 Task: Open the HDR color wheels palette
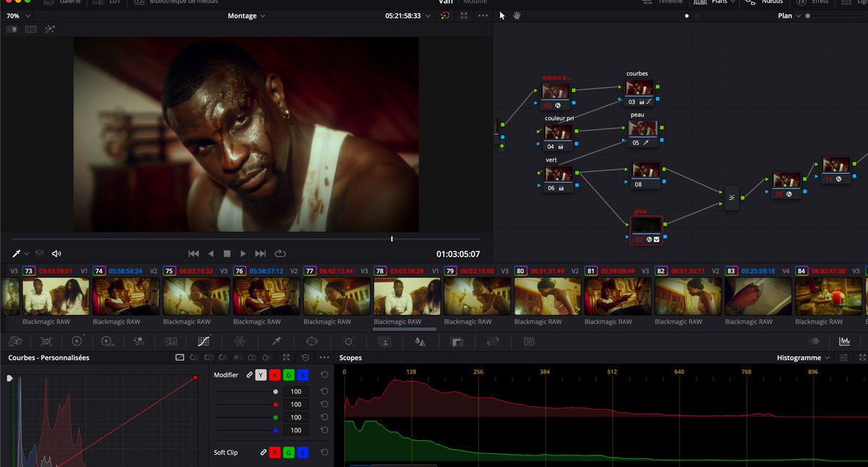(x=108, y=340)
